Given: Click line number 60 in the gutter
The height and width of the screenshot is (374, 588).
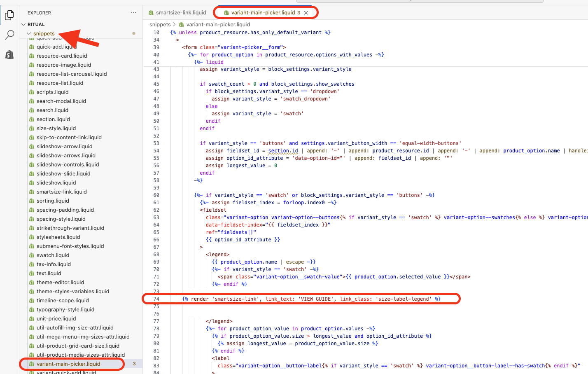Looking at the screenshot, I should point(156,195).
